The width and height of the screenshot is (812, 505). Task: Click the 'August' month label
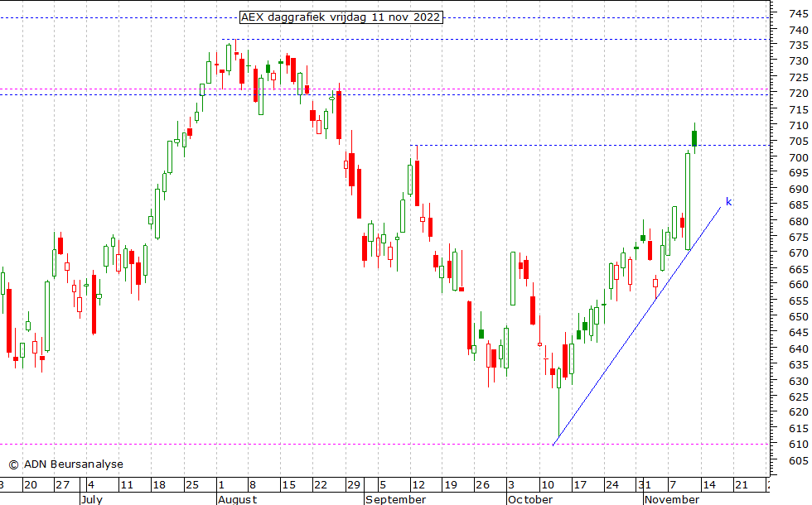tap(237, 499)
